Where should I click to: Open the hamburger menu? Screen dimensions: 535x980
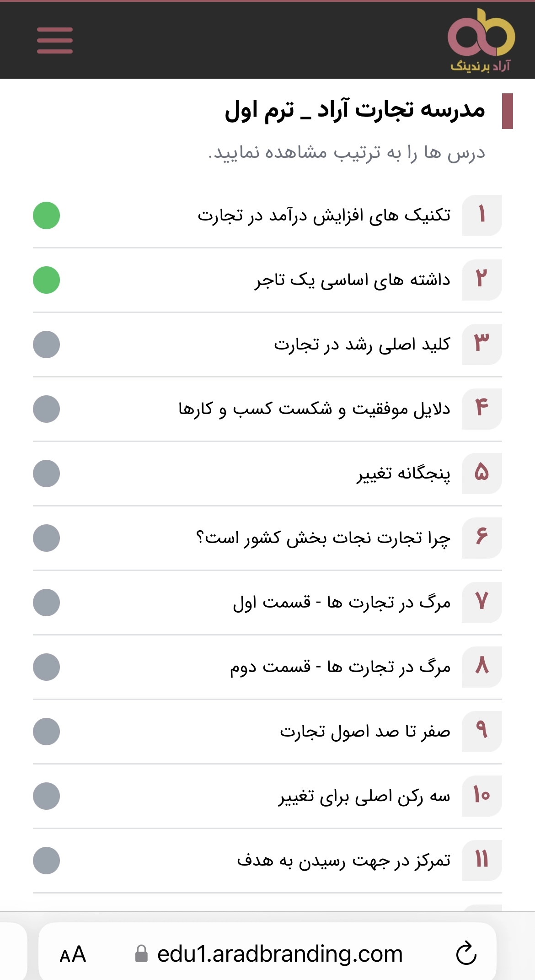pyautogui.click(x=55, y=40)
